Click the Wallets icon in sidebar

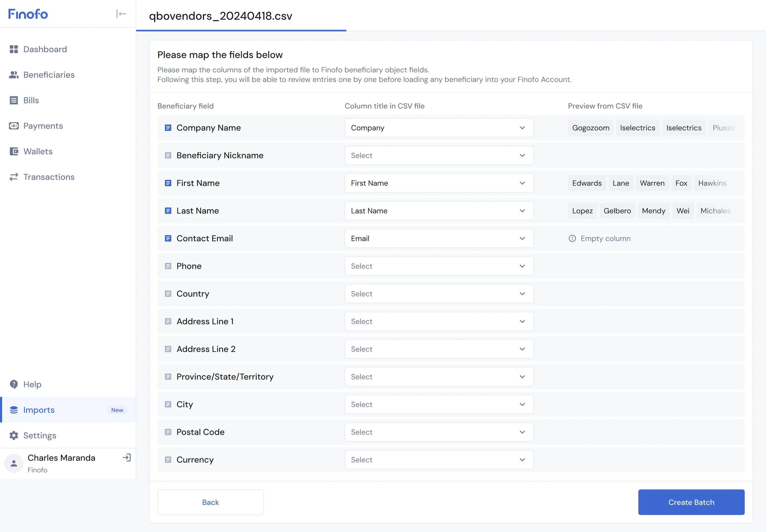[14, 151]
